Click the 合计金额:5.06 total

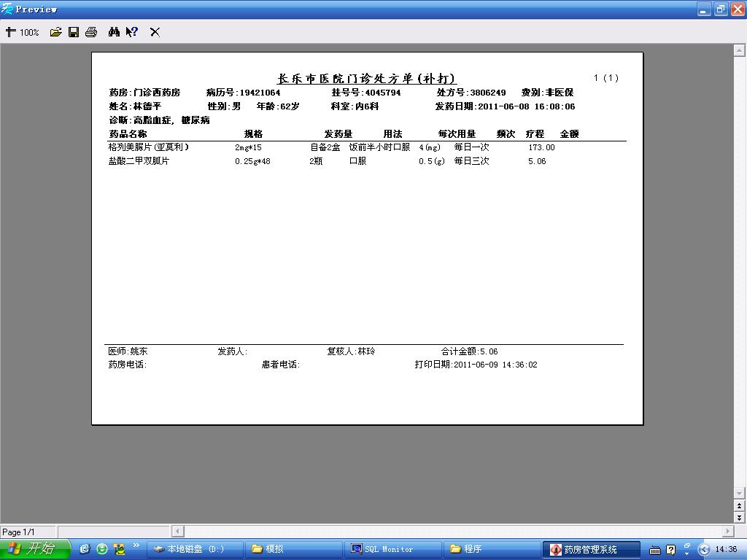pyautogui.click(x=469, y=351)
